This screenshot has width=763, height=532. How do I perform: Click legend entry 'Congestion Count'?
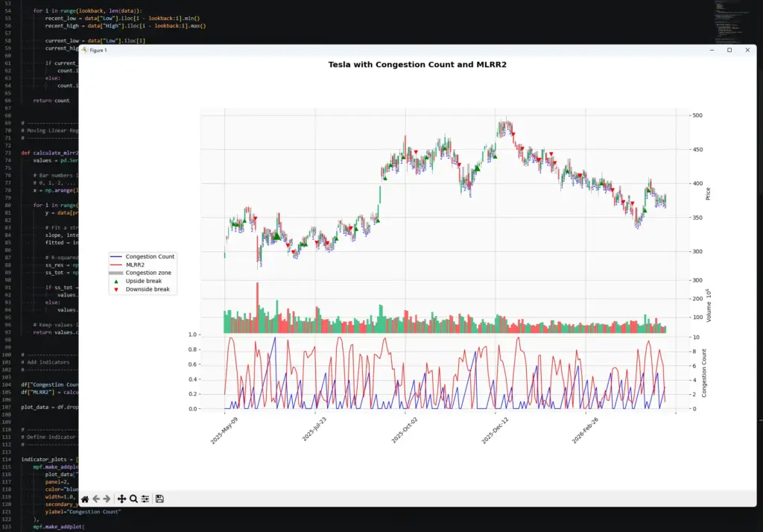pos(150,256)
